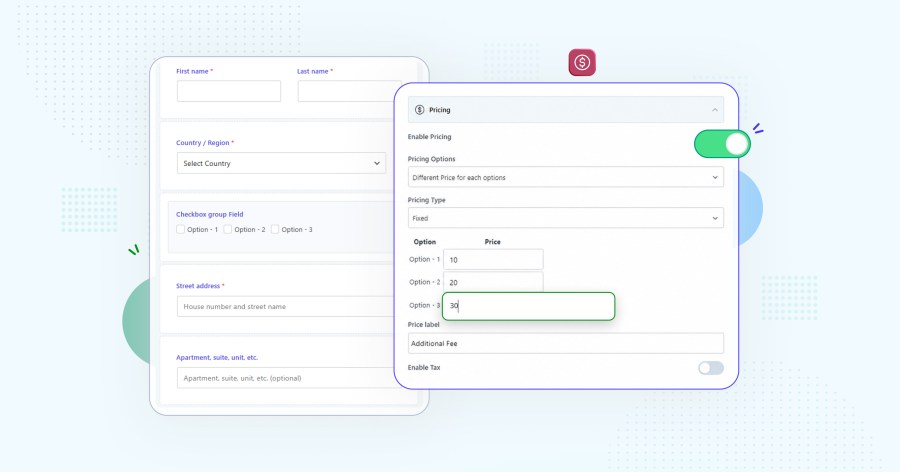Viewport: 900px width, 472px height.
Task: Collapse the Pricing panel with chevron
Action: [715, 110]
